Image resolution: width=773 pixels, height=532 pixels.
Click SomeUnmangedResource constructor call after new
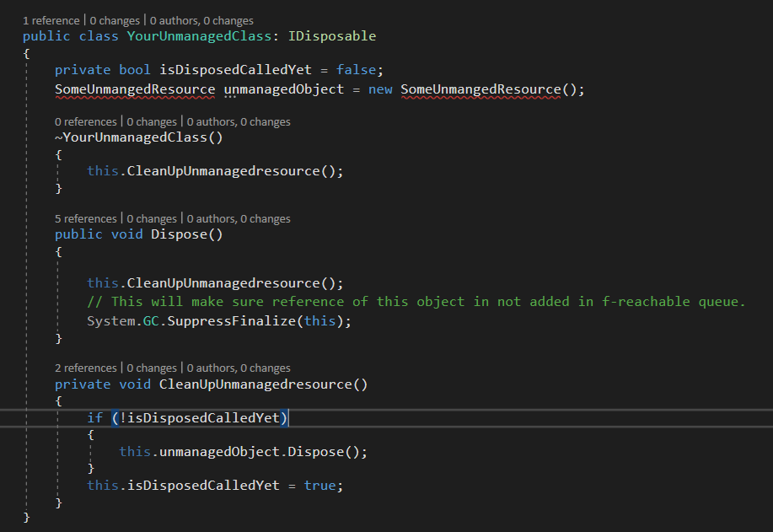tap(480, 89)
